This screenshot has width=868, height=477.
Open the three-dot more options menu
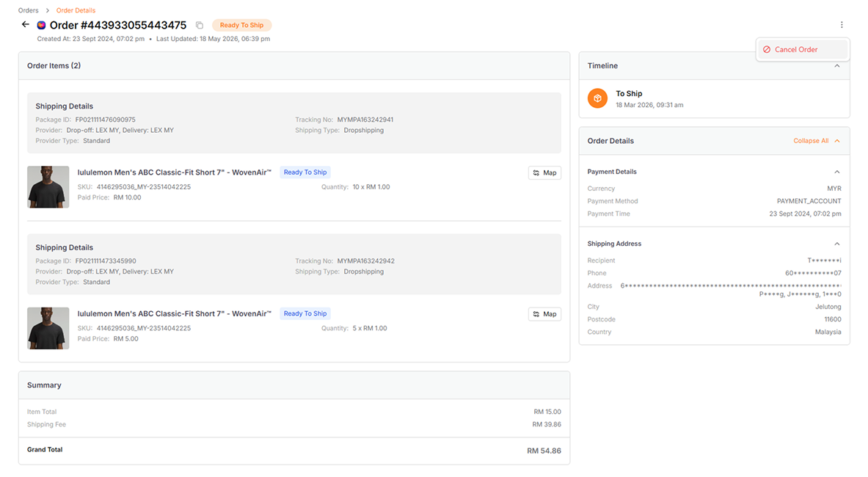point(842,25)
